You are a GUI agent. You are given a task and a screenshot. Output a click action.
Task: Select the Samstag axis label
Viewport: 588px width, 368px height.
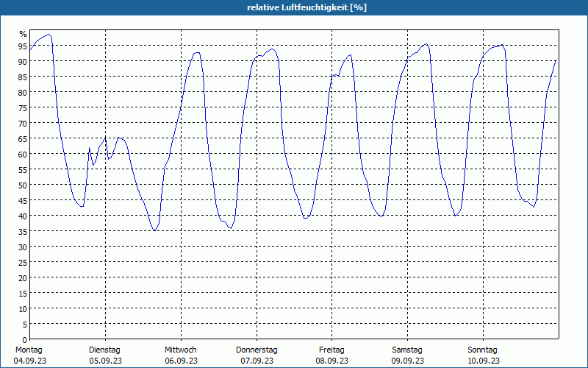point(407,350)
